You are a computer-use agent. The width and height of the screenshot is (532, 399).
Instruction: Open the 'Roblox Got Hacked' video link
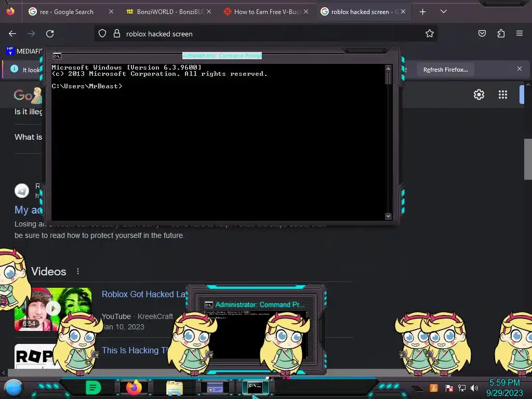tap(144, 294)
